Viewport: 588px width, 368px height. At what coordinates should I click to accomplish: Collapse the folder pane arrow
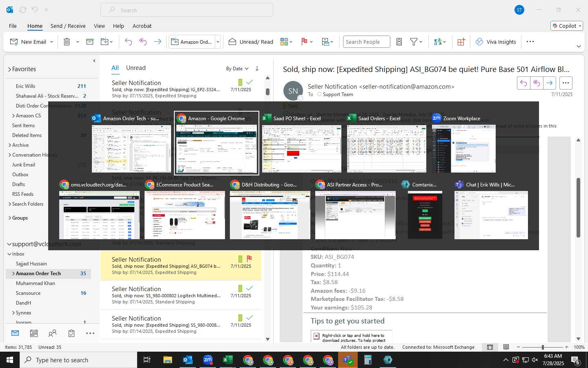coord(94,61)
